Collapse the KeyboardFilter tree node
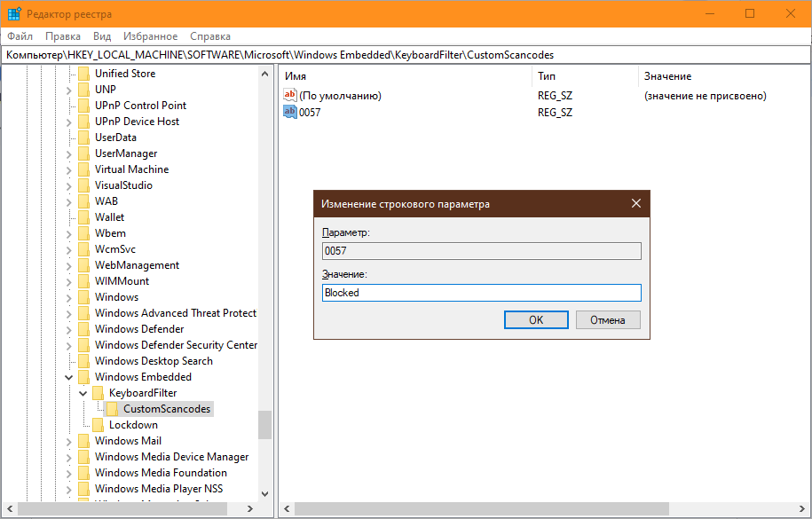 pos(83,393)
